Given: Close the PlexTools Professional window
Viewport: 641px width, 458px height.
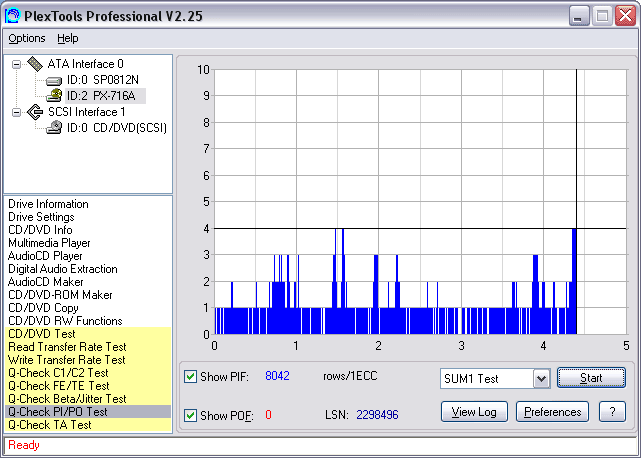Looking at the screenshot, I should tap(625, 16).
